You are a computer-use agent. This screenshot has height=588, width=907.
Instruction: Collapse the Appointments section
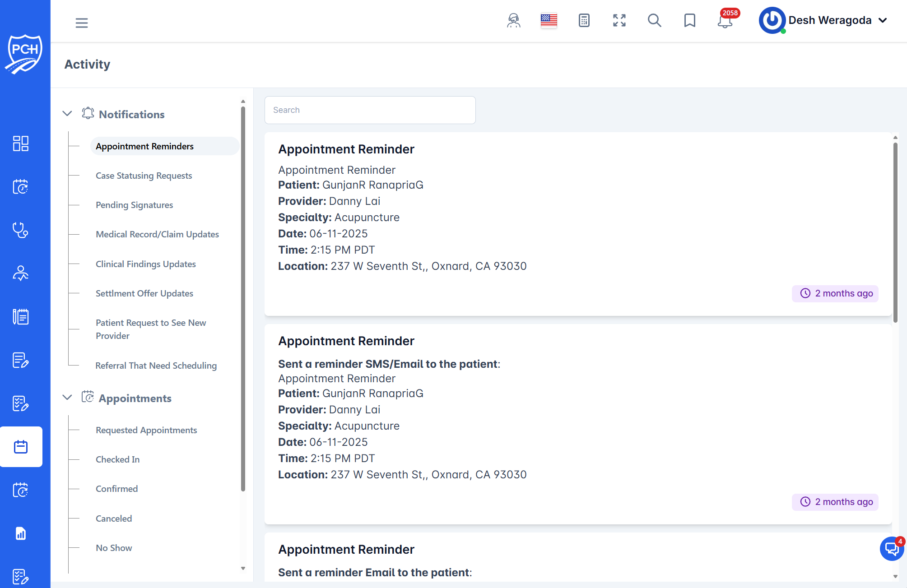coord(67,398)
